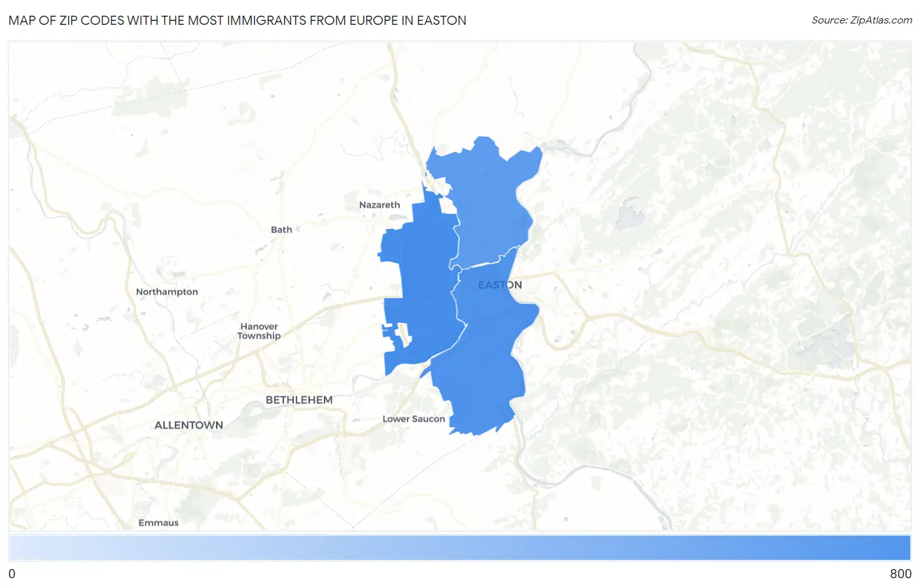Screen dimensions: 920x588
Task: Select the EASTON city label on the map
Action: pyautogui.click(x=500, y=285)
